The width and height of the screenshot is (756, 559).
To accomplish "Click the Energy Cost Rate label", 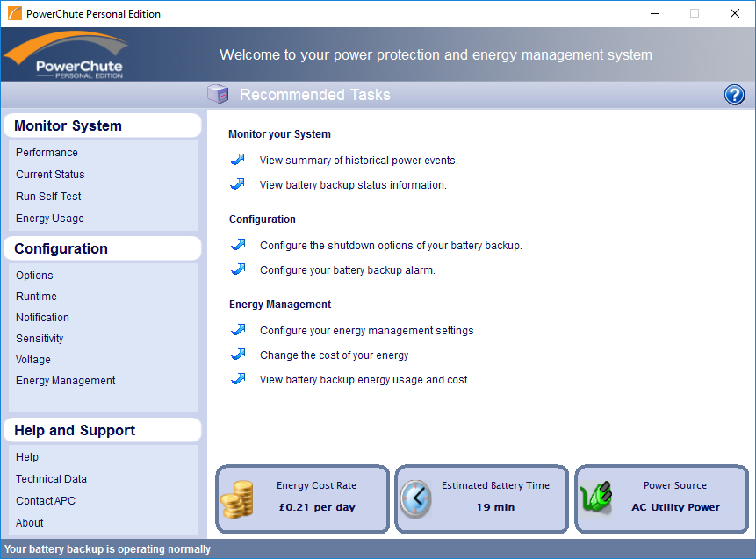I will pyautogui.click(x=316, y=485).
